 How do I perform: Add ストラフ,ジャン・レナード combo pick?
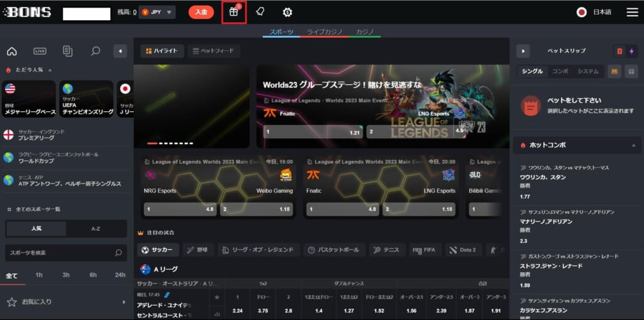click(577, 271)
